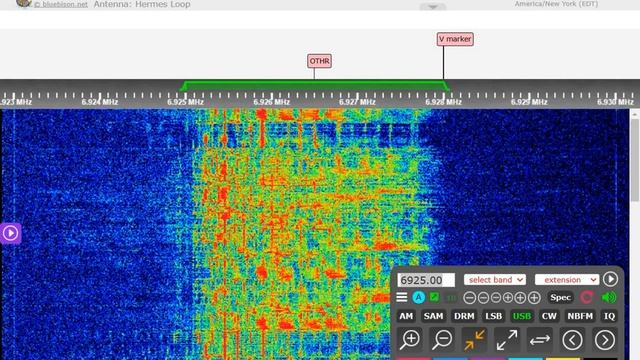Select USB demodulation mode
The width and height of the screenshot is (640, 360).
pos(522,316)
